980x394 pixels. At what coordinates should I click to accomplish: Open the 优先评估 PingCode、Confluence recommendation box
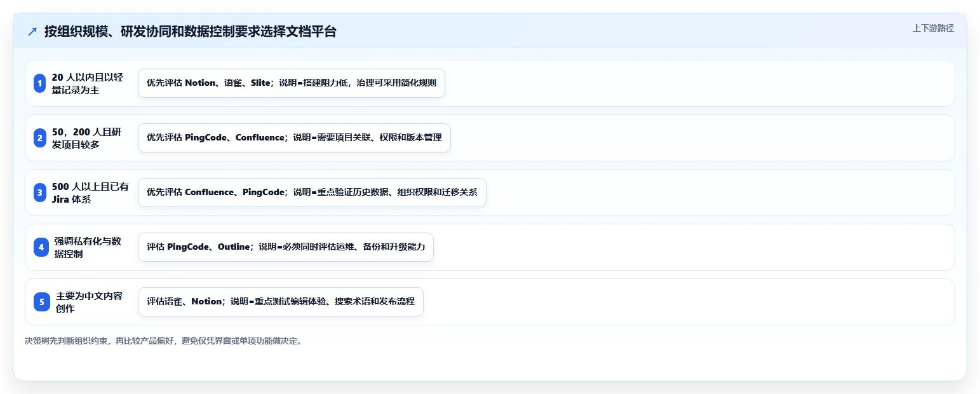point(294,138)
